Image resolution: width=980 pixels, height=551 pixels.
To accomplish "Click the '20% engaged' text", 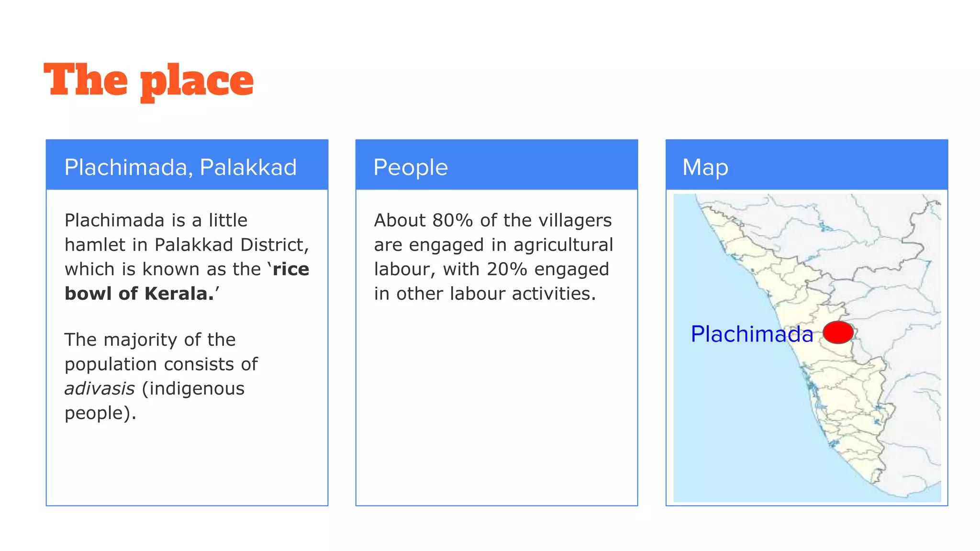I will coord(548,269).
